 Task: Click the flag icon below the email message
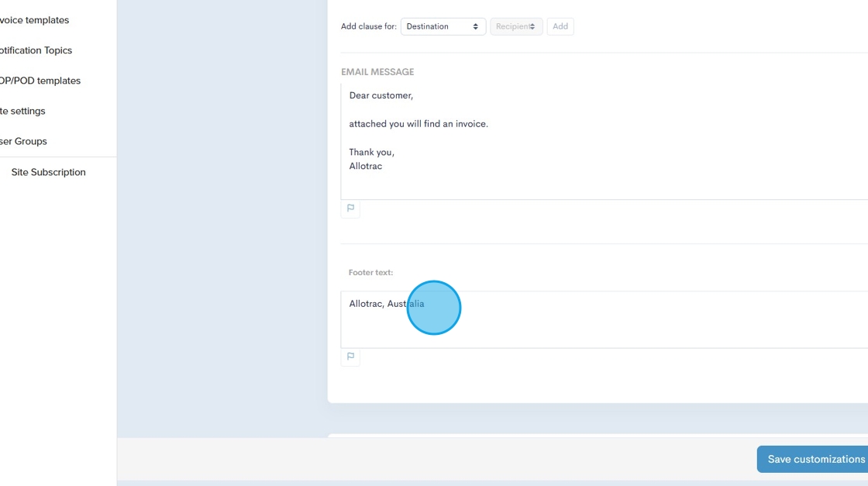coord(350,209)
